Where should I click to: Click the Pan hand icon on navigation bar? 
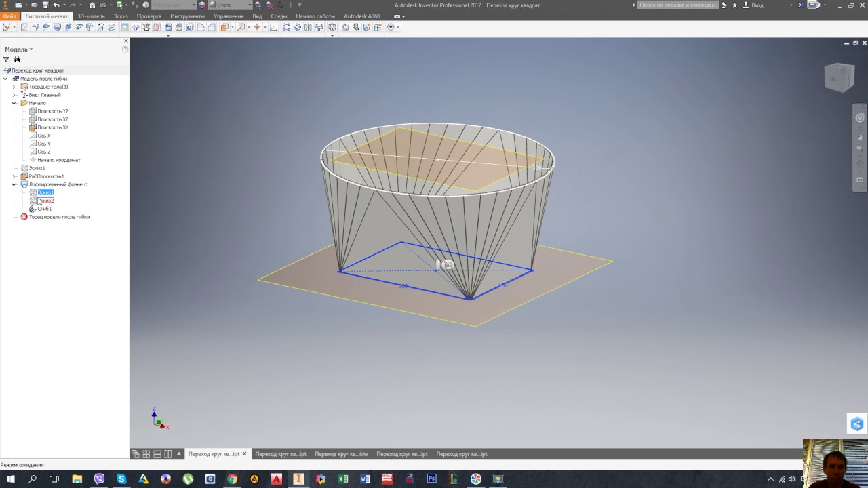(860, 138)
